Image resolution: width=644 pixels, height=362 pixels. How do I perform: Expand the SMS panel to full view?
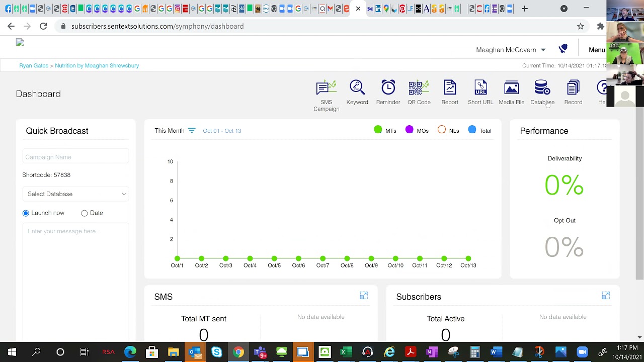[364, 296]
